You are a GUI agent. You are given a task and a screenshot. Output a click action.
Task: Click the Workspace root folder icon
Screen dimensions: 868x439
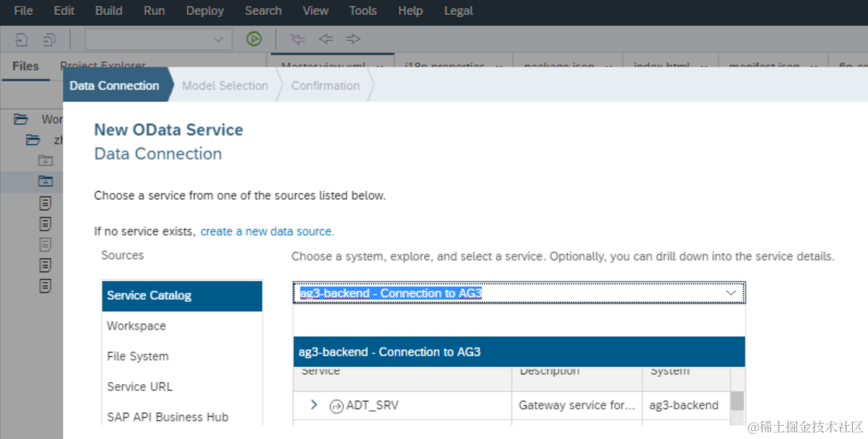coord(21,119)
